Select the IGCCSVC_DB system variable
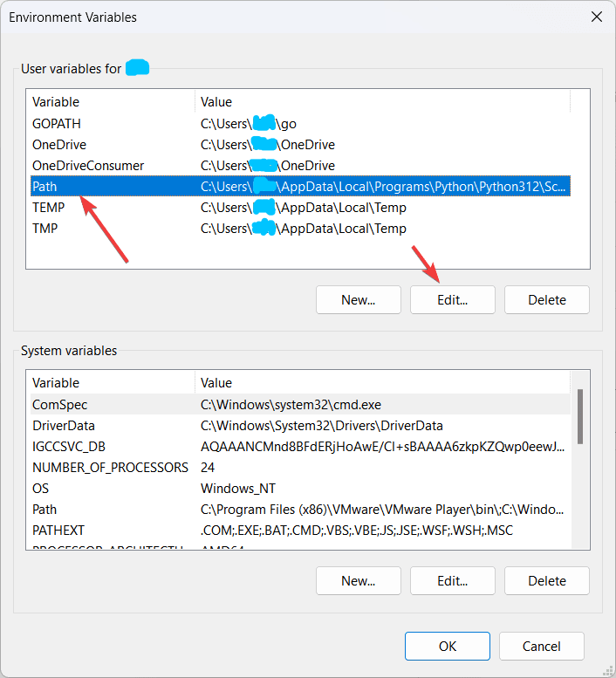616x678 pixels. [300, 446]
